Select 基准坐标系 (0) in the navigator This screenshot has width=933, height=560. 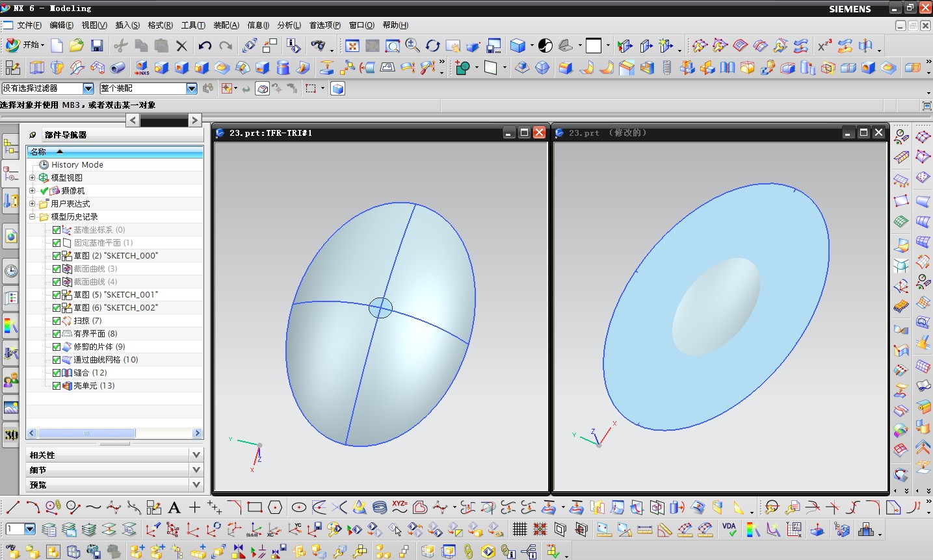point(99,230)
